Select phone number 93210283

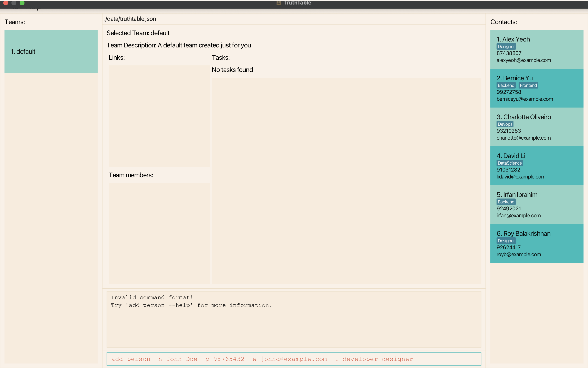tap(509, 131)
